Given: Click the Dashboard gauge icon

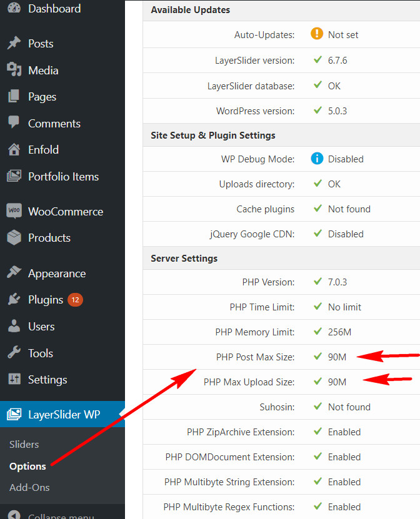Looking at the screenshot, I should 14,8.
